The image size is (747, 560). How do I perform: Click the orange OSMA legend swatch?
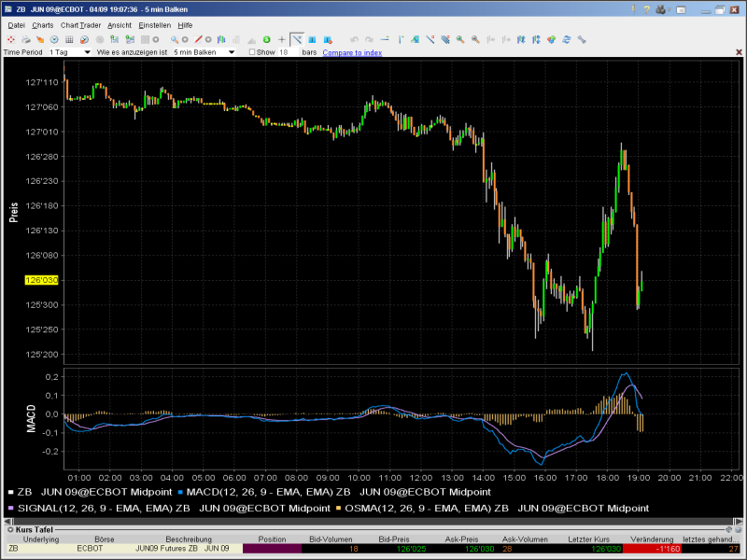coord(338,508)
